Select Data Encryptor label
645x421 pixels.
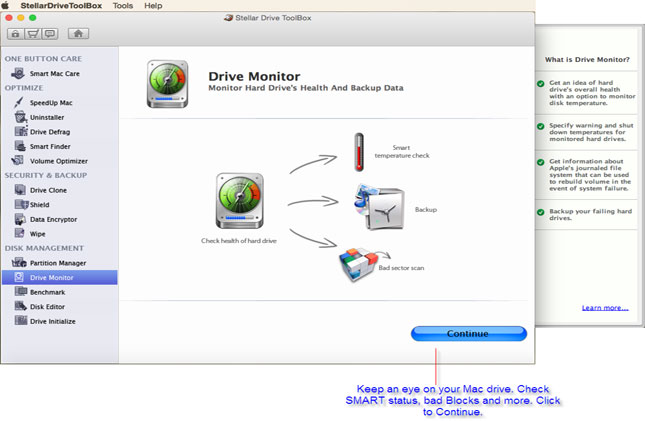53,220
